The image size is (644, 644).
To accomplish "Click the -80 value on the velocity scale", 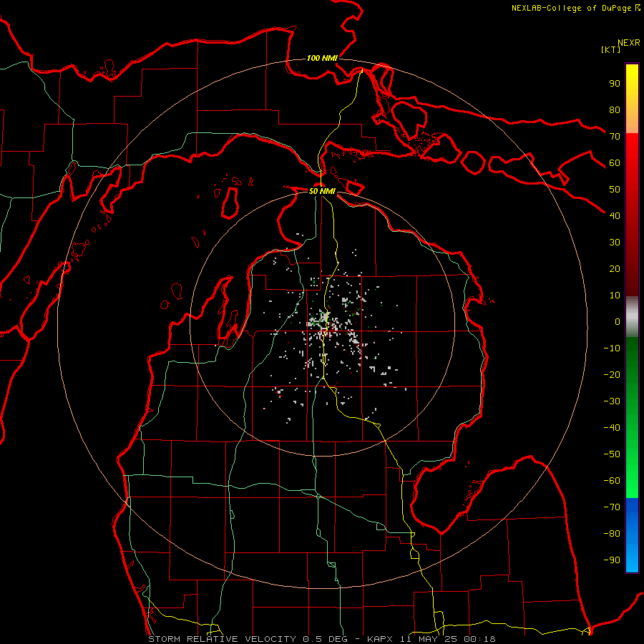I will 612,534.
